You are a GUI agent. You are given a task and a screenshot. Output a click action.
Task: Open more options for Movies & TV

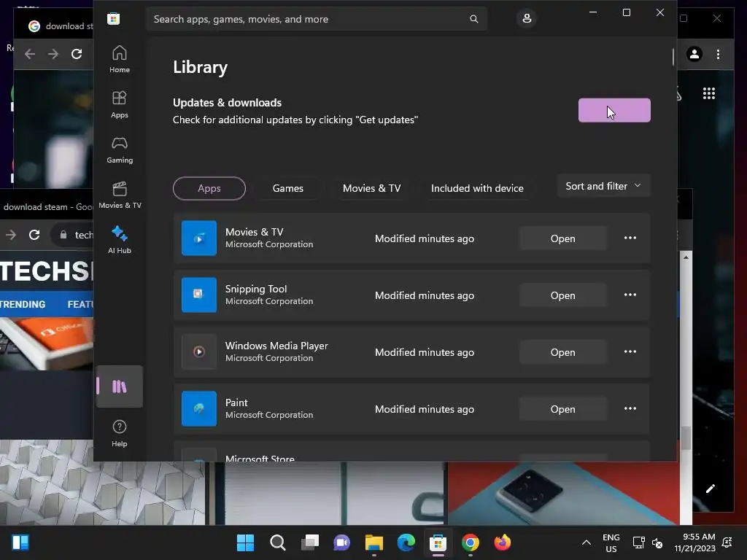[x=630, y=238]
